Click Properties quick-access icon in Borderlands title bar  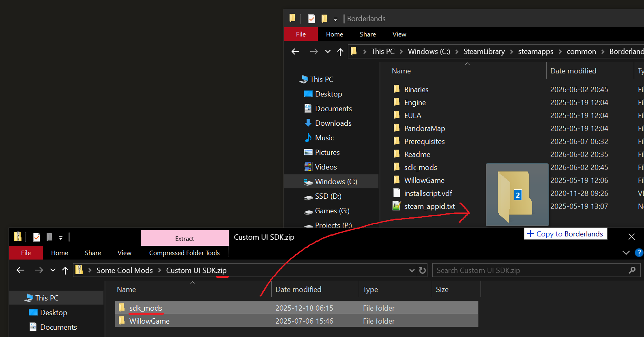311,19
